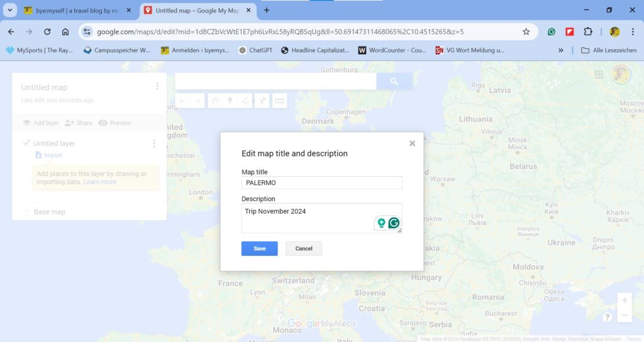
Task: Click the Share button
Action: click(x=79, y=123)
